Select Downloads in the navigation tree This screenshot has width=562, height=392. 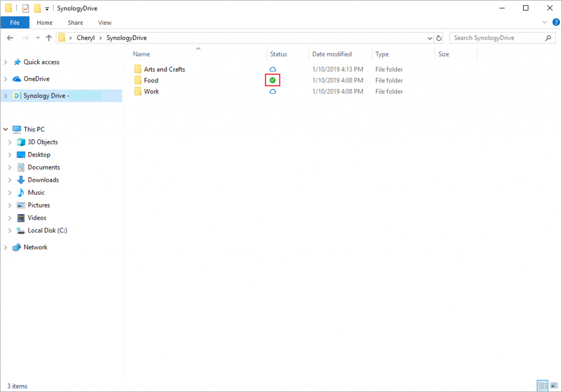click(43, 180)
